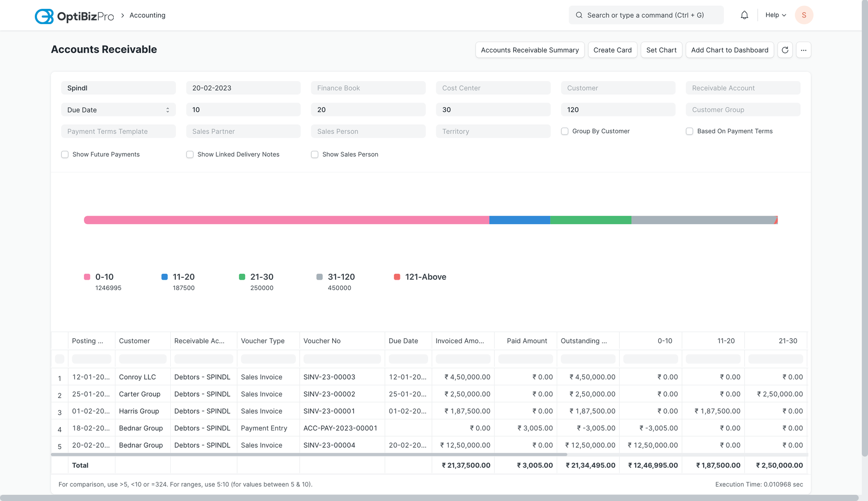Click the refresh report icon

[785, 50]
